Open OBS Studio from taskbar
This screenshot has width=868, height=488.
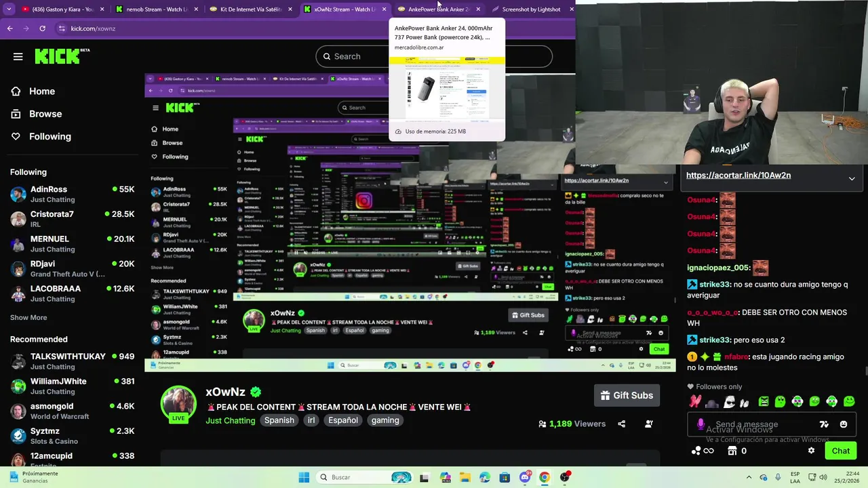(x=564, y=477)
